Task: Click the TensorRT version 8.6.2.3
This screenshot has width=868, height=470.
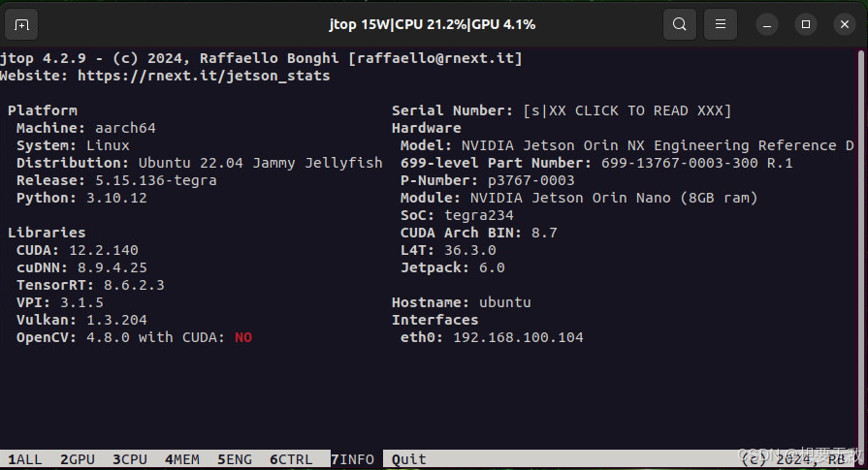Action: [x=134, y=285]
